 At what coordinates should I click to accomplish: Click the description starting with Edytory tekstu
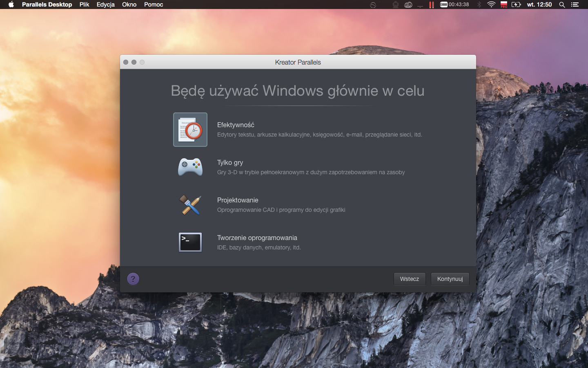[320, 135]
